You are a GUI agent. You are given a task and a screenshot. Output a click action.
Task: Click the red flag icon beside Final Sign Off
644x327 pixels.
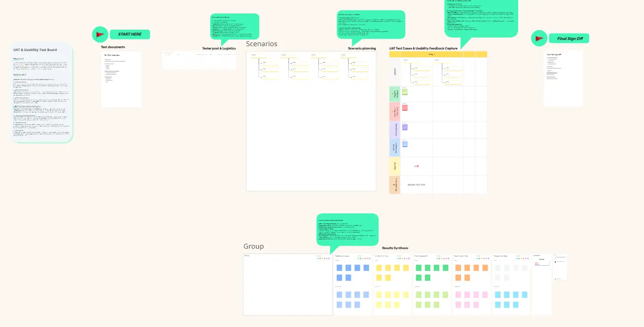(x=539, y=39)
